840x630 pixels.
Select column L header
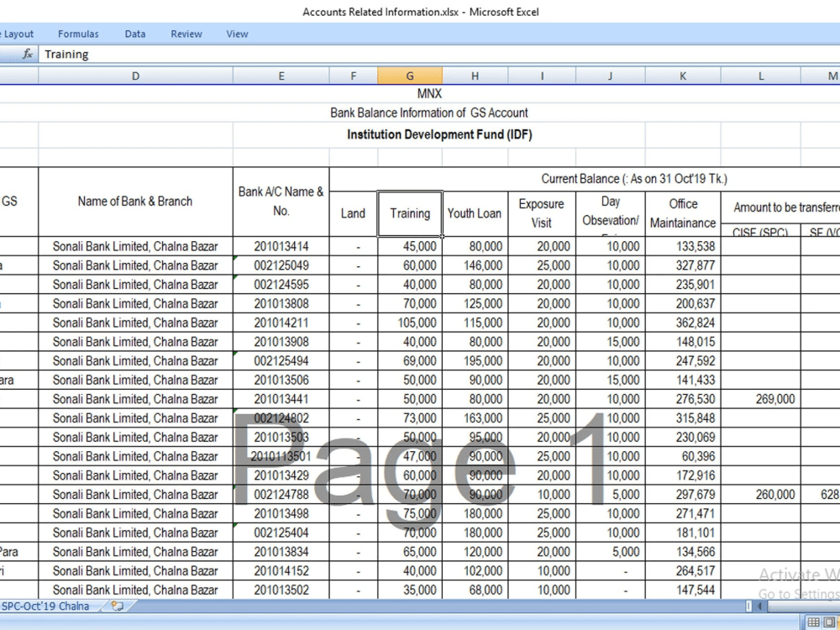761,76
